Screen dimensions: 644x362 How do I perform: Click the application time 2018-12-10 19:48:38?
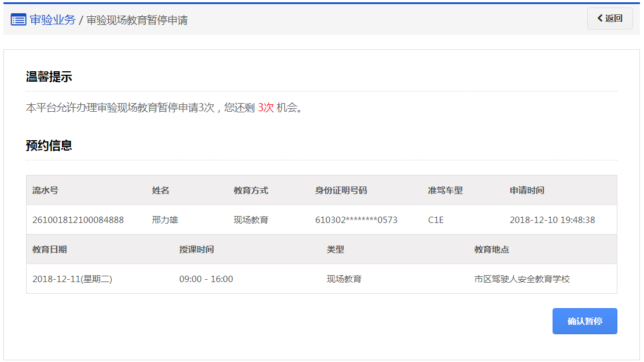coord(552,220)
